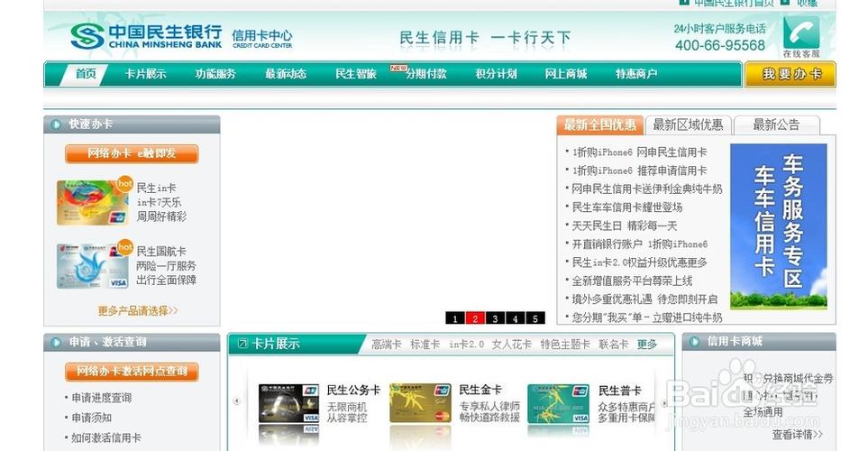Open 卡片展示 in the navigation bar
The height and width of the screenshot is (451, 868).
tap(145, 74)
